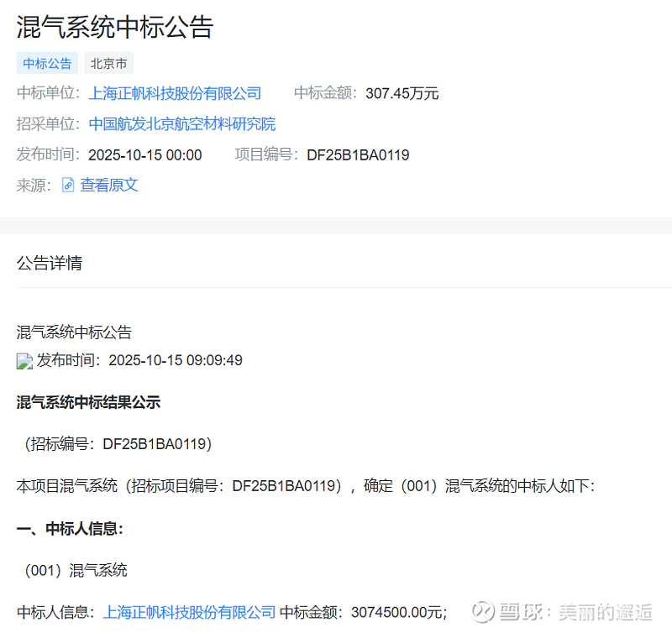This screenshot has height=633, width=672.
Task: Open the 上海正帆 link in 中标人信息 line
Action: 189,613
